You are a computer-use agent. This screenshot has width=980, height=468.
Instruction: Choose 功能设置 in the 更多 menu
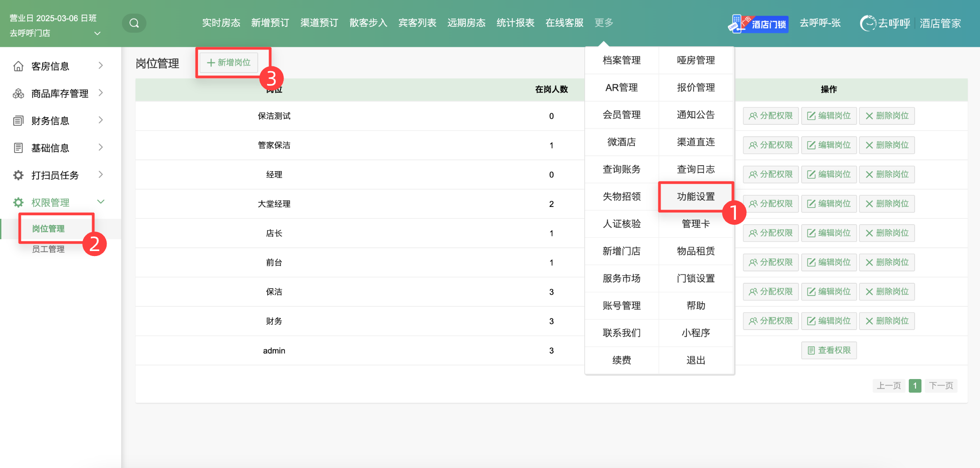point(696,197)
